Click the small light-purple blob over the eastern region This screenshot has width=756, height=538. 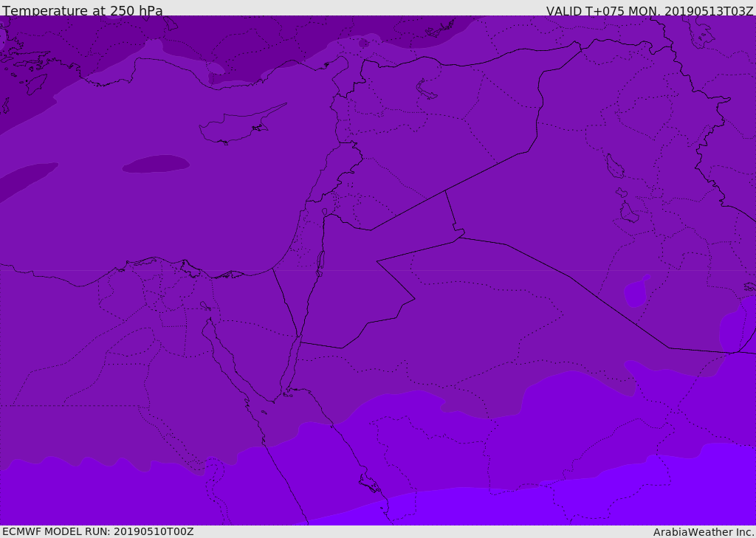(637, 292)
